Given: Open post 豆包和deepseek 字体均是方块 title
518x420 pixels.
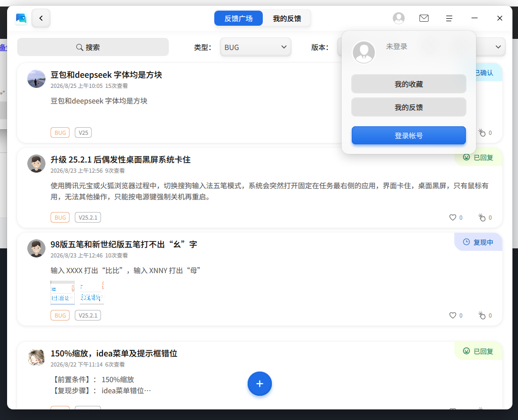Looking at the screenshot, I should pyautogui.click(x=106, y=75).
